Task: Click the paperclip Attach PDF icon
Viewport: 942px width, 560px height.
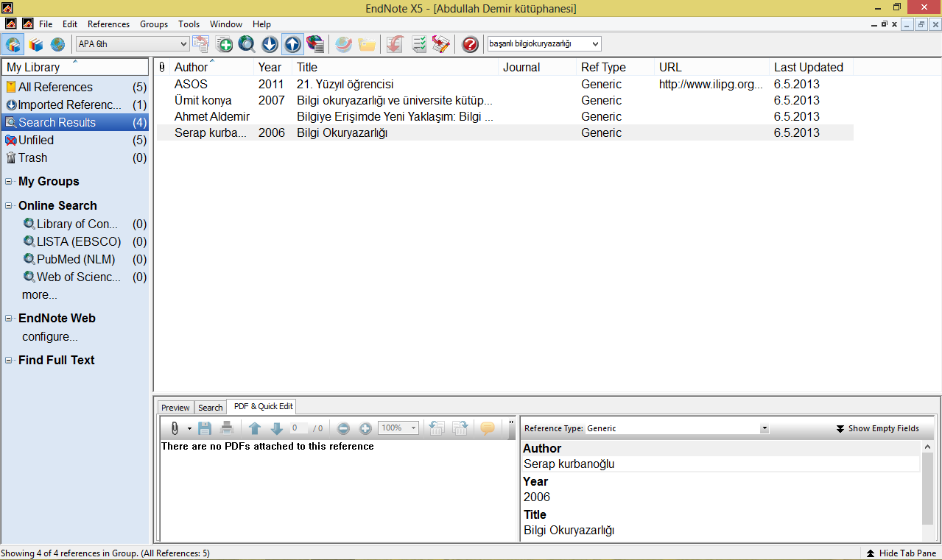Action: (175, 428)
